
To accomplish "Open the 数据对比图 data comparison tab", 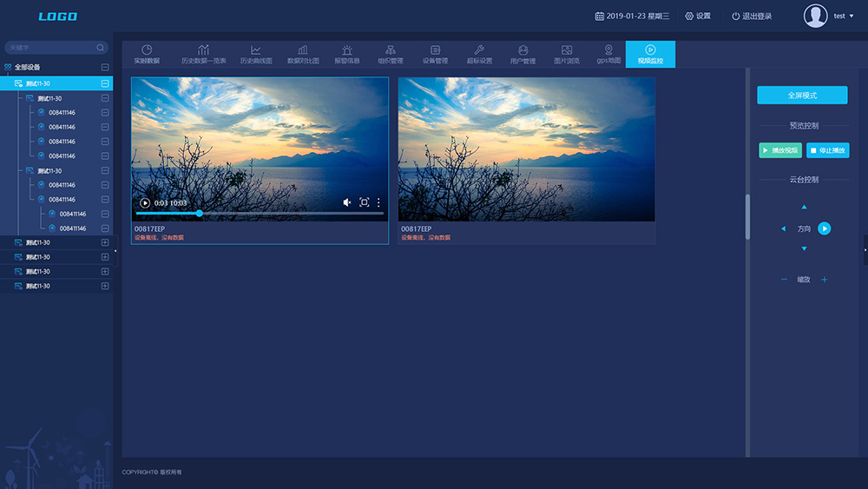I will 303,54.
